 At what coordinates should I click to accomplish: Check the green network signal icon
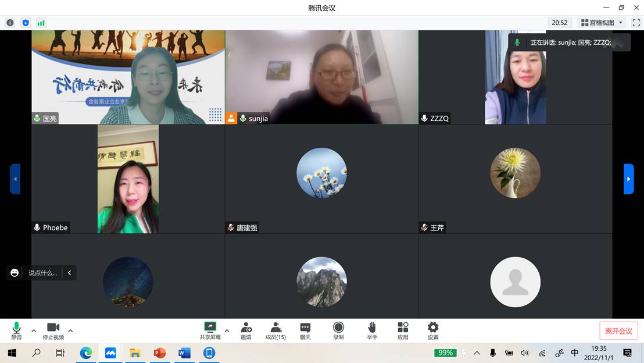[x=41, y=23]
